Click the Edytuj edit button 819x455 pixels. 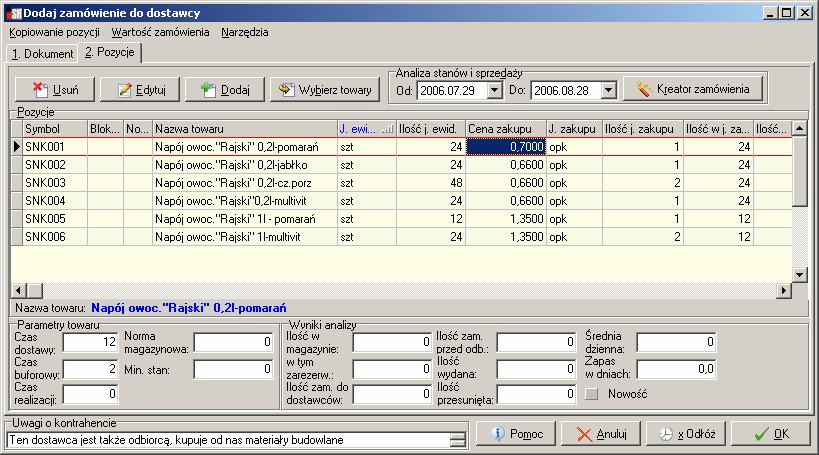140,90
